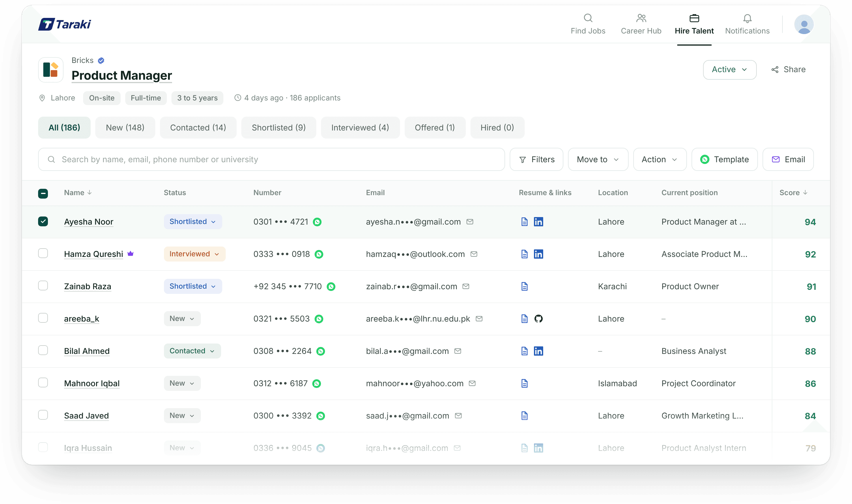Change Hamza Qureshi's Interviewed status dropdown
Image resolution: width=852 pixels, height=504 pixels.
point(194,254)
